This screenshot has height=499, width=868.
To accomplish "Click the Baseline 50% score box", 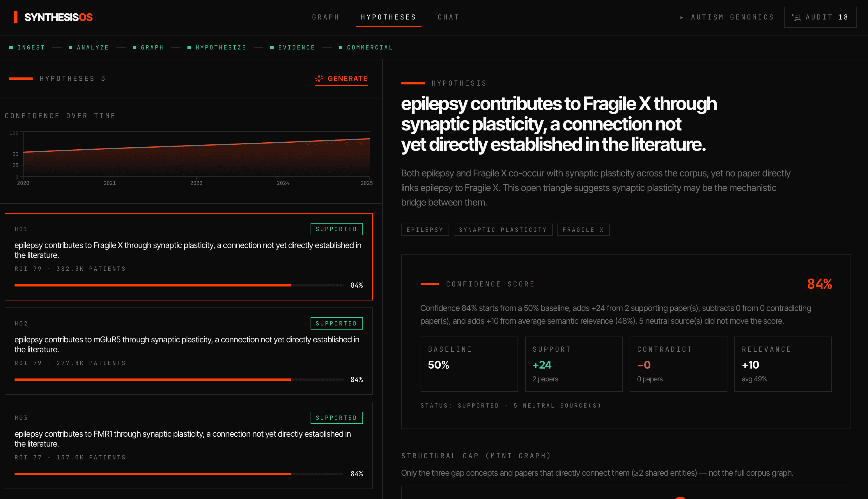I will click(469, 364).
